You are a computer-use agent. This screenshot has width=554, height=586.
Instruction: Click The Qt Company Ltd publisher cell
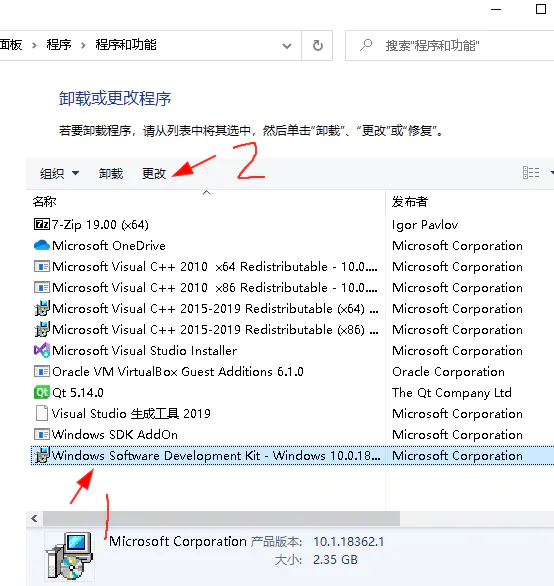(452, 393)
